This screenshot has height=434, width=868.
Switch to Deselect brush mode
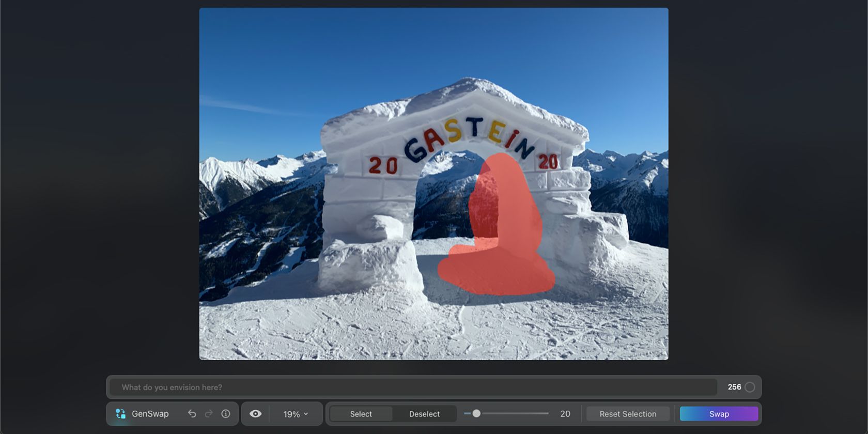point(424,414)
